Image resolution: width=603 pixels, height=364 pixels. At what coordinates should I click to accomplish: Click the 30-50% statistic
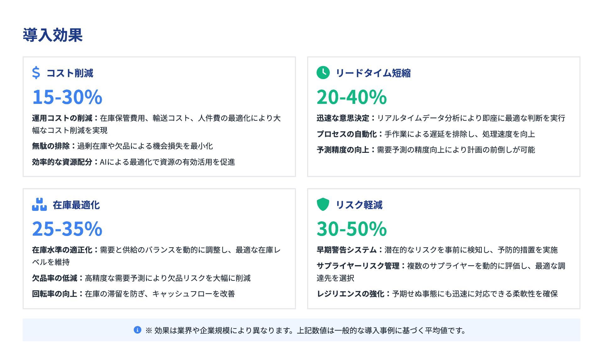click(351, 228)
